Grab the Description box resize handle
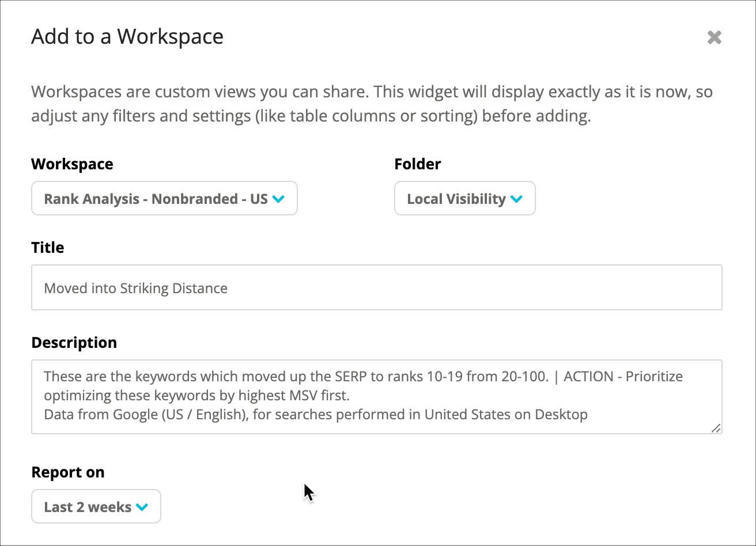The image size is (756, 546). (716, 428)
